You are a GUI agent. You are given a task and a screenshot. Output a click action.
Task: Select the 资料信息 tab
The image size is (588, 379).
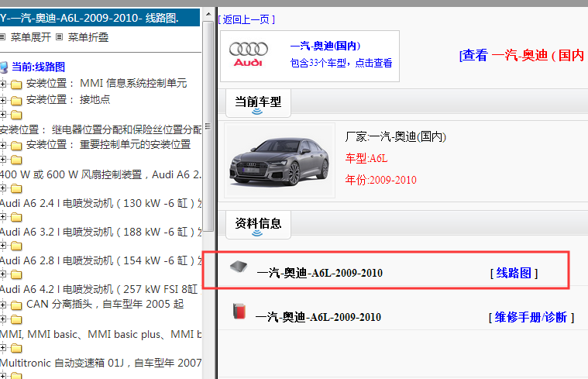[x=258, y=225]
